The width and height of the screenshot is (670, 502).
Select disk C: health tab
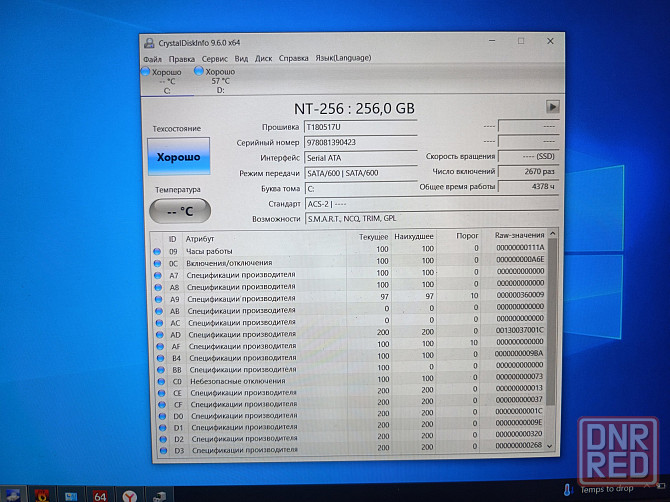pyautogui.click(x=167, y=81)
